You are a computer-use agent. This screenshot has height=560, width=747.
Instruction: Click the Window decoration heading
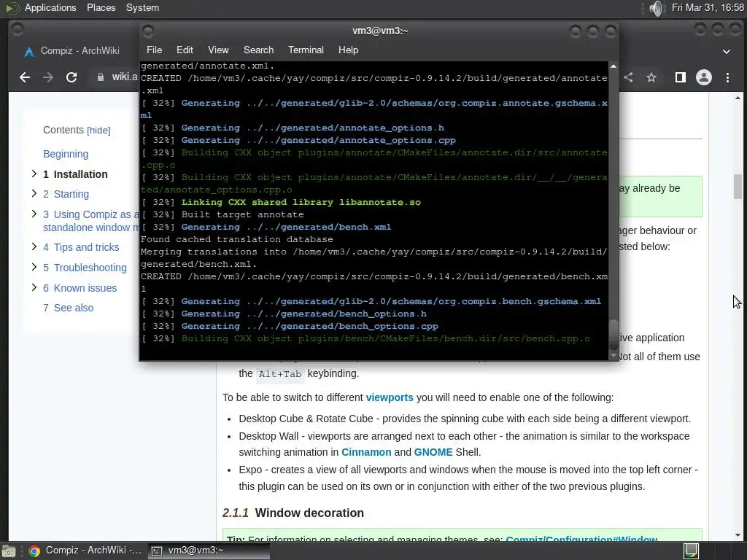coord(309,513)
